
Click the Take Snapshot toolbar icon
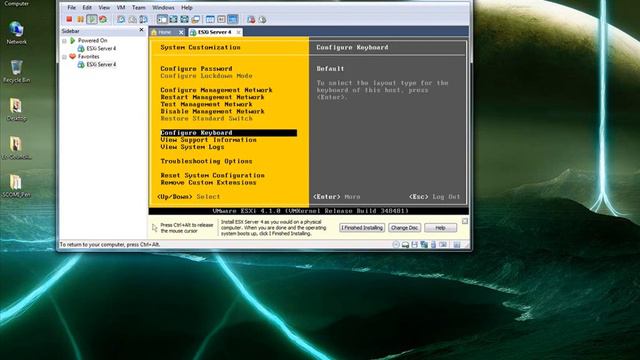pyautogui.click(x=121, y=19)
